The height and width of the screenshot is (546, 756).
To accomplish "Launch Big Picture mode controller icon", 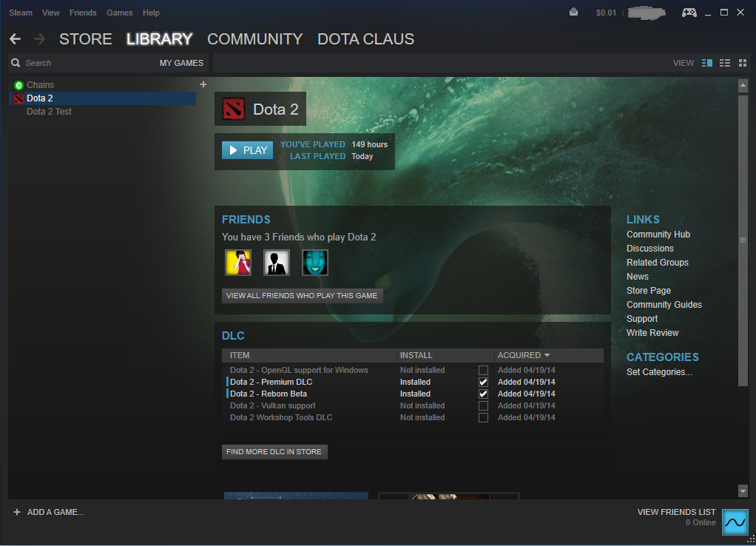I will point(689,13).
